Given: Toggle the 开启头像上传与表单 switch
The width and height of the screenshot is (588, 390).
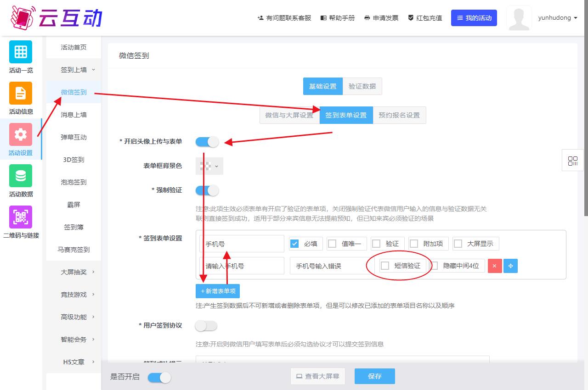Looking at the screenshot, I should point(207,142).
